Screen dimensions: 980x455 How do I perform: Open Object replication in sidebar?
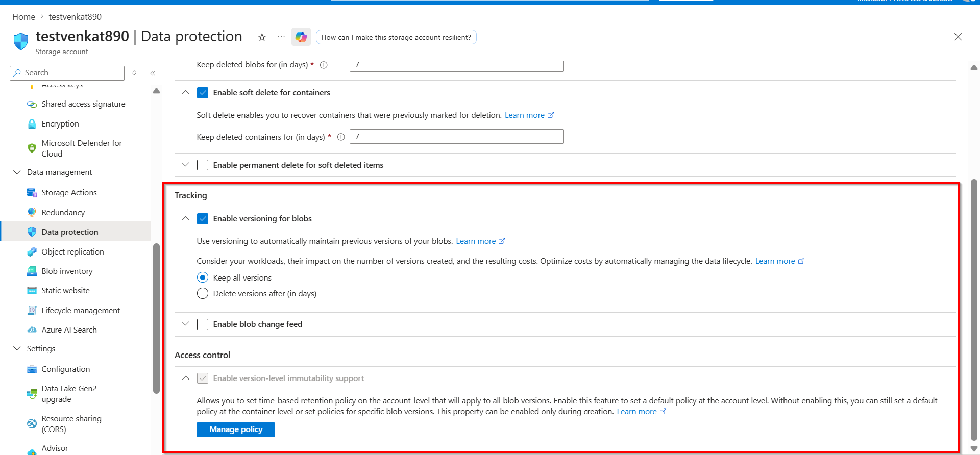click(x=65, y=252)
